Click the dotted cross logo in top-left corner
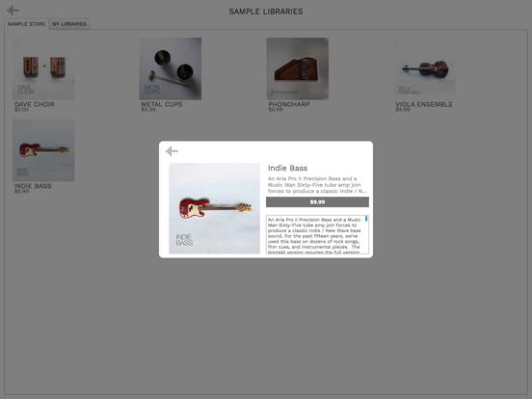This screenshot has height=399, width=532. click(13, 11)
